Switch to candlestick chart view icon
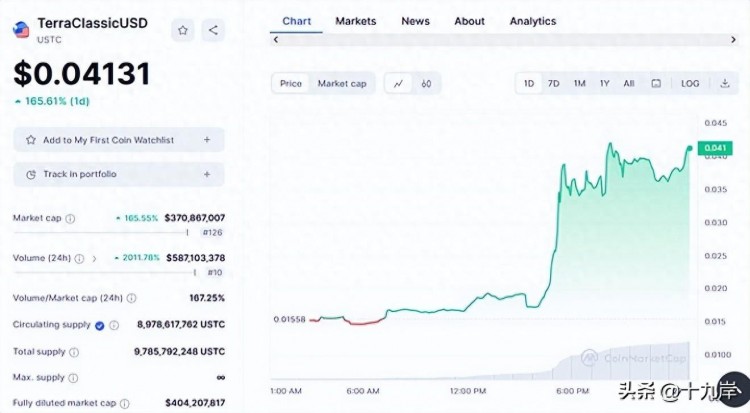The height and width of the screenshot is (413, 750). (x=426, y=84)
